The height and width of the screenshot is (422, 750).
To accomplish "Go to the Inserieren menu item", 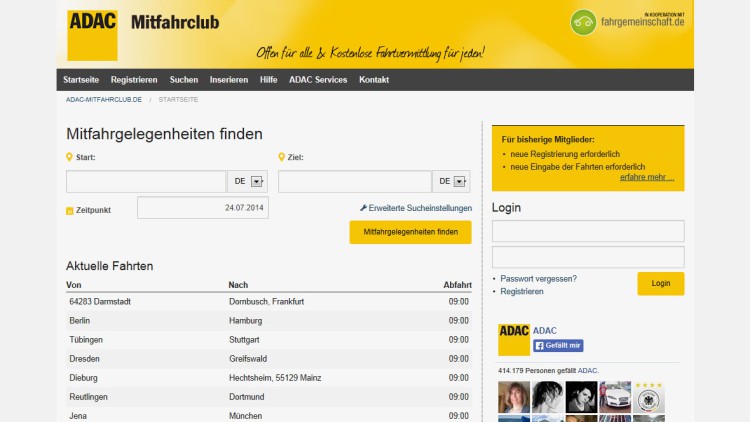I will 228,79.
